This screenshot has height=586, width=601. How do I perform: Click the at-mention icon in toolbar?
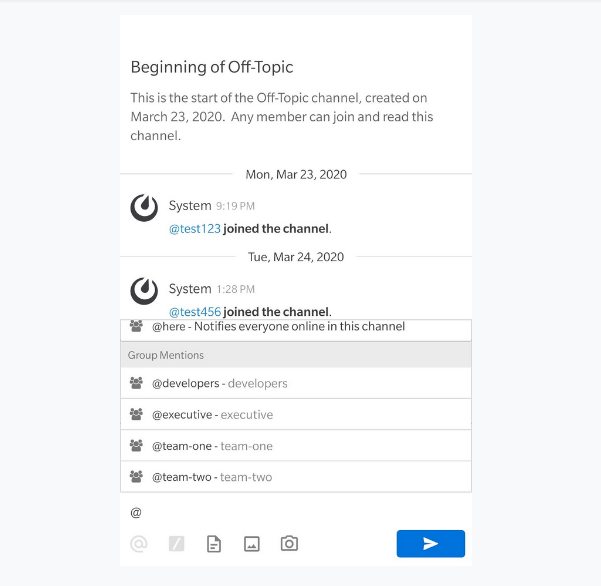pyautogui.click(x=138, y=543)
